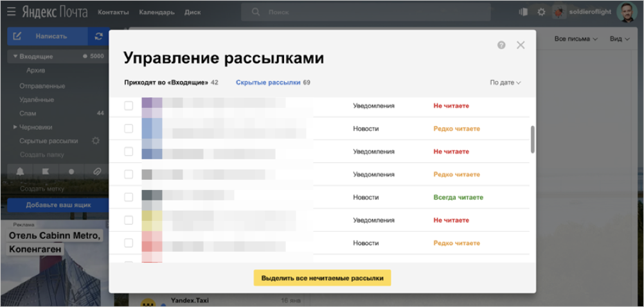Filter unread messages dot icon
Screen dimensions: 644x307
tap(71, 172)
